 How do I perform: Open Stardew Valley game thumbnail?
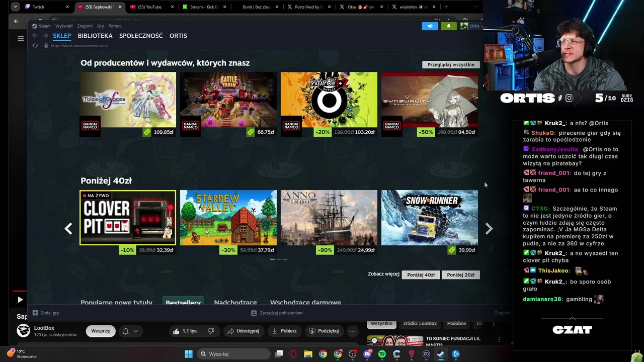228,218
